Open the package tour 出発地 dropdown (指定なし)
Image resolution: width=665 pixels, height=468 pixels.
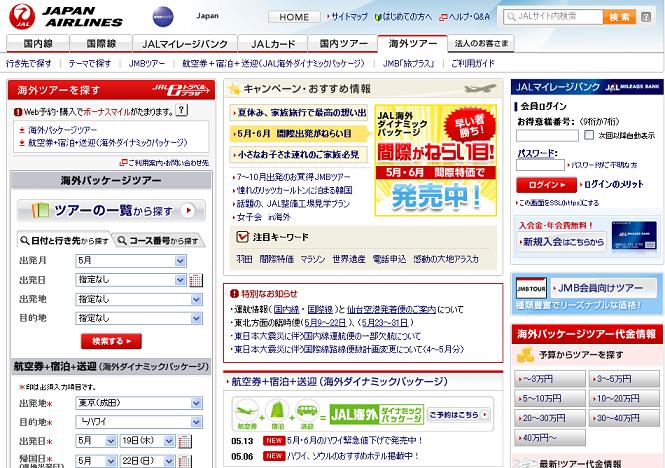[x=129, y=298]
